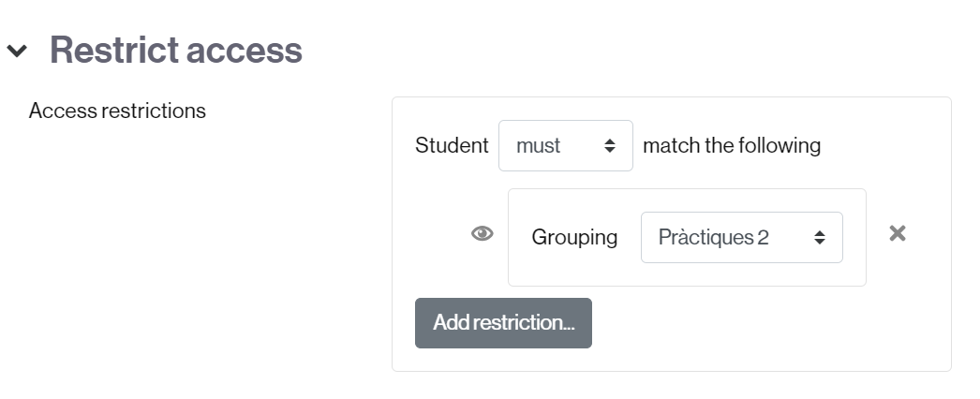Click the Student label before must dropdown
This screenshot has width=980, height=399.
click(452, 145)
